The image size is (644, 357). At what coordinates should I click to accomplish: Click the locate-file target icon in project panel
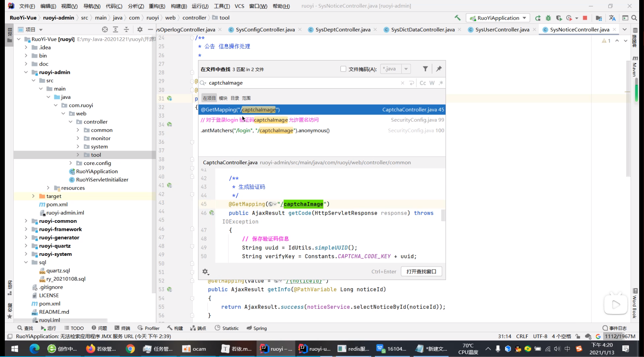point(105,29)
